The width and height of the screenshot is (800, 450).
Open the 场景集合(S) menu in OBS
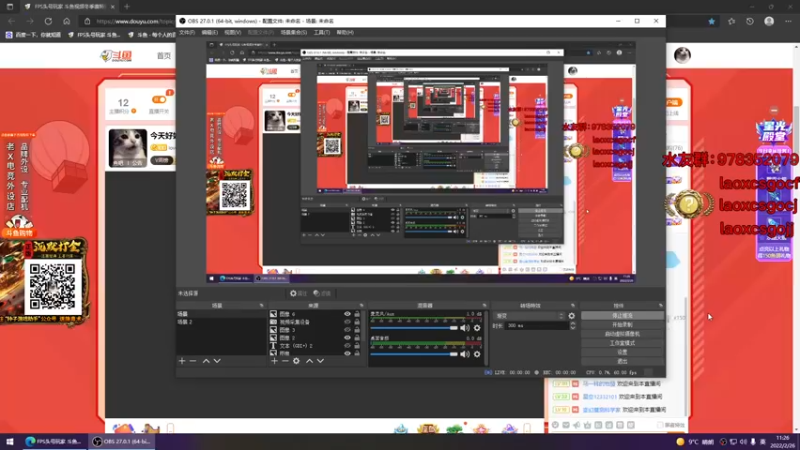tap(294, 33)
